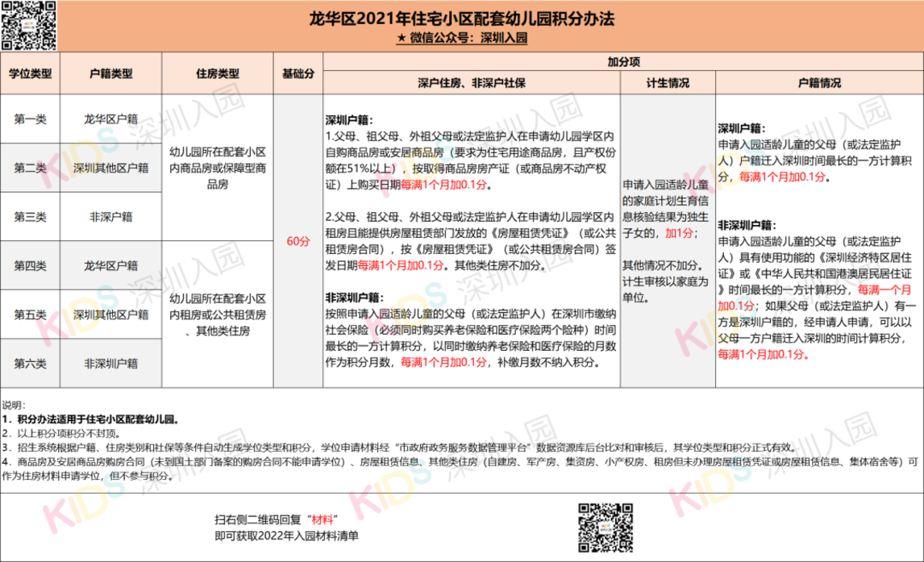924x562 pixels.
Task: Click '深圳户籍:' heading in 户籍情况 column
Action: click(742, 128)
